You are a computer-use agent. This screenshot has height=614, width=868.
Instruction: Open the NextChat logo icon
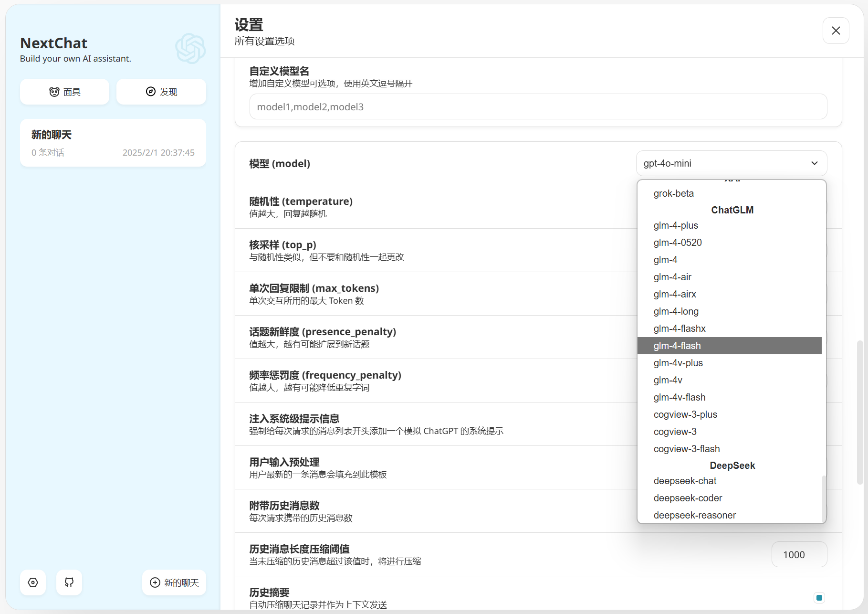(x=190, y=48)
